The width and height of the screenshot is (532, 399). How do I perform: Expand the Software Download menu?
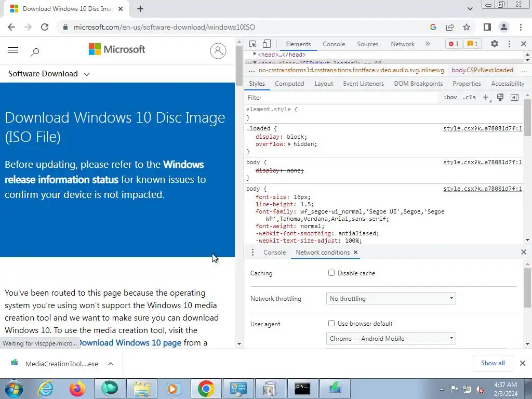coord(49,74)
